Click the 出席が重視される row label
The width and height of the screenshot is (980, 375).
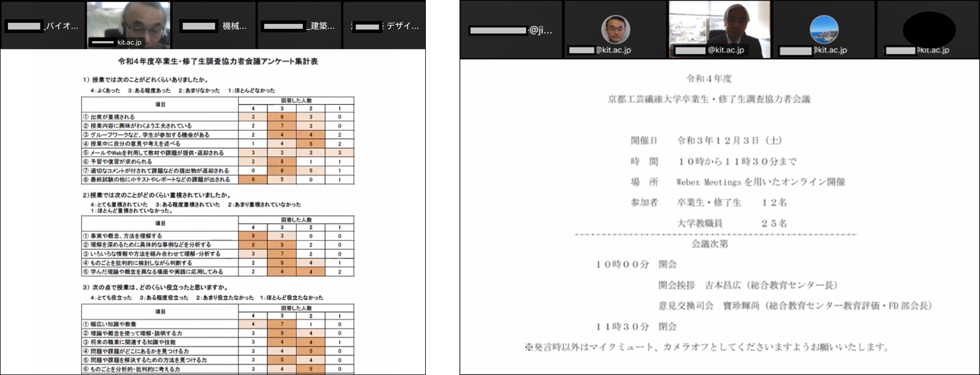click(x=113, y=117)
